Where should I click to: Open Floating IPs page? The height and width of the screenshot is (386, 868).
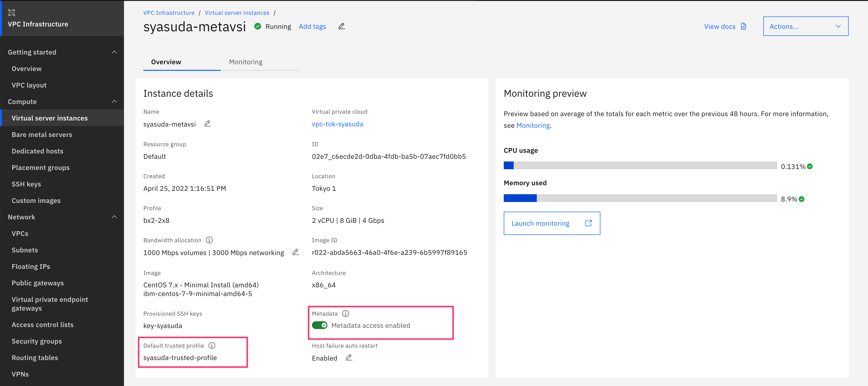click(x=31, y=266)
